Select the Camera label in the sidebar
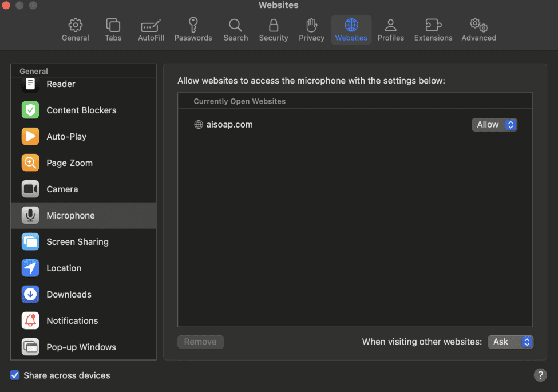558x392 pixels. 62,189
